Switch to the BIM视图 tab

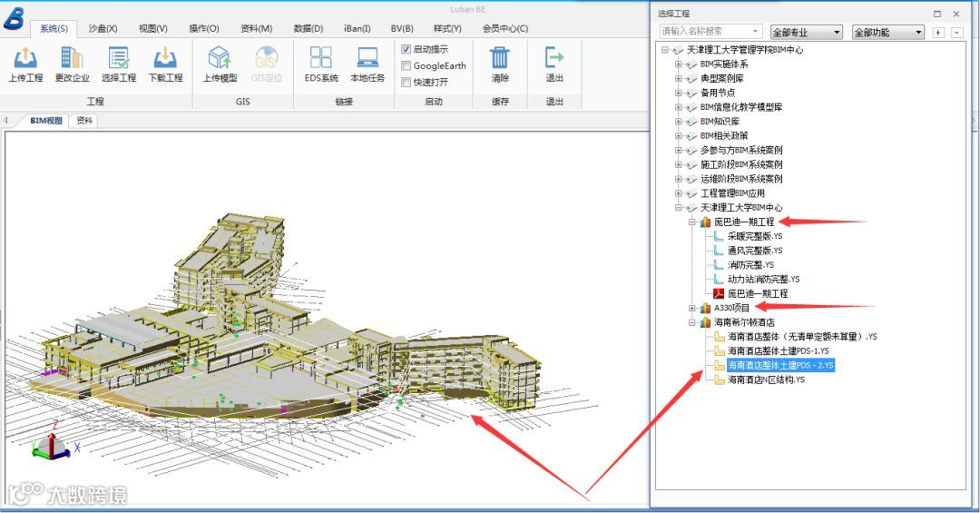tap(45, 121)
